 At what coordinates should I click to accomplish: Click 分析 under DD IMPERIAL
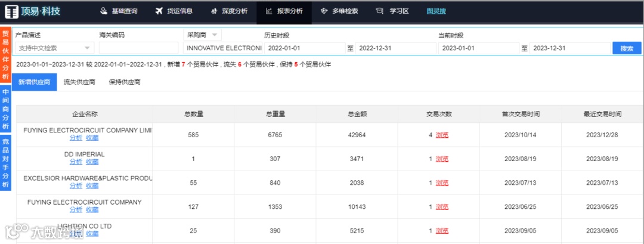(x=76, y=162)
